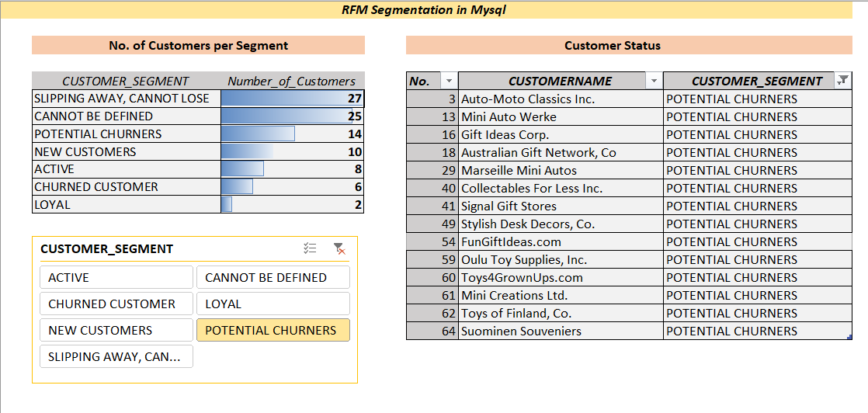Click the Customer Status section header
The width and height of the screenshot is (868, 413).
coord(613,46)
